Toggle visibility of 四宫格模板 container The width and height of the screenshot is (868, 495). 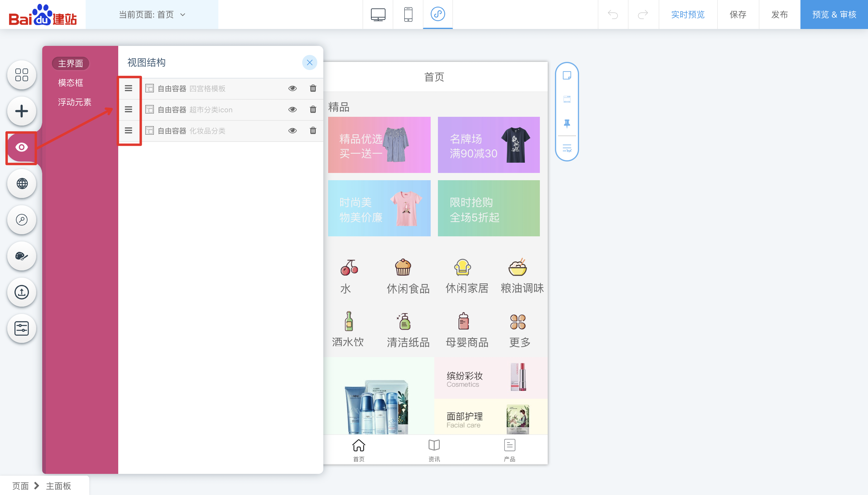pos(292,88)
